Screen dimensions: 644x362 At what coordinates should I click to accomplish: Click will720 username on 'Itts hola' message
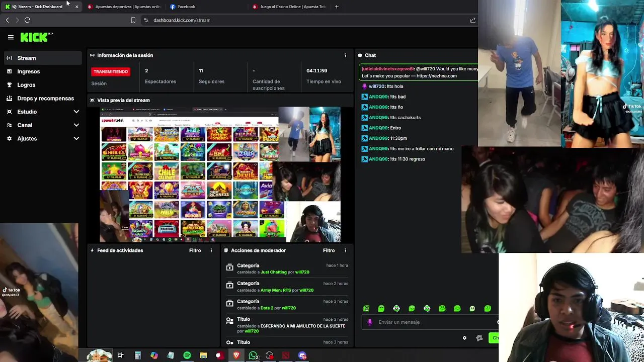376,86
